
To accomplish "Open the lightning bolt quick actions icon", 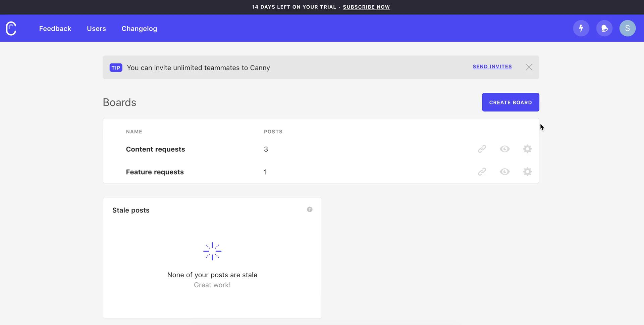I will 581,29.
